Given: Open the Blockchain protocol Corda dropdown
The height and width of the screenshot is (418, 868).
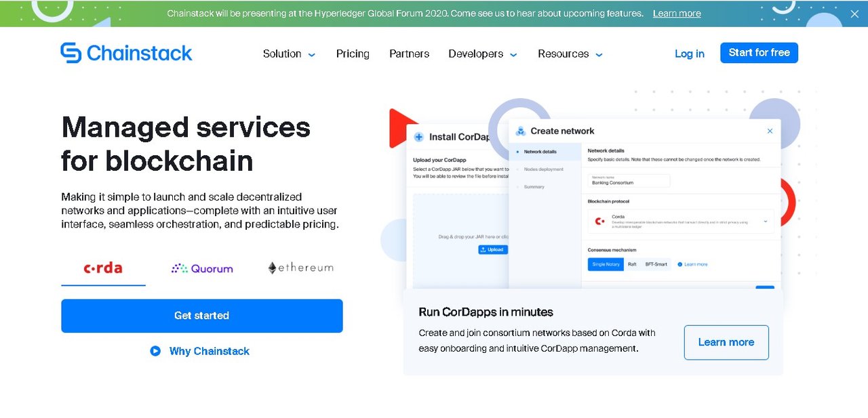Looking at the screenshot, I should coord(681,222).
